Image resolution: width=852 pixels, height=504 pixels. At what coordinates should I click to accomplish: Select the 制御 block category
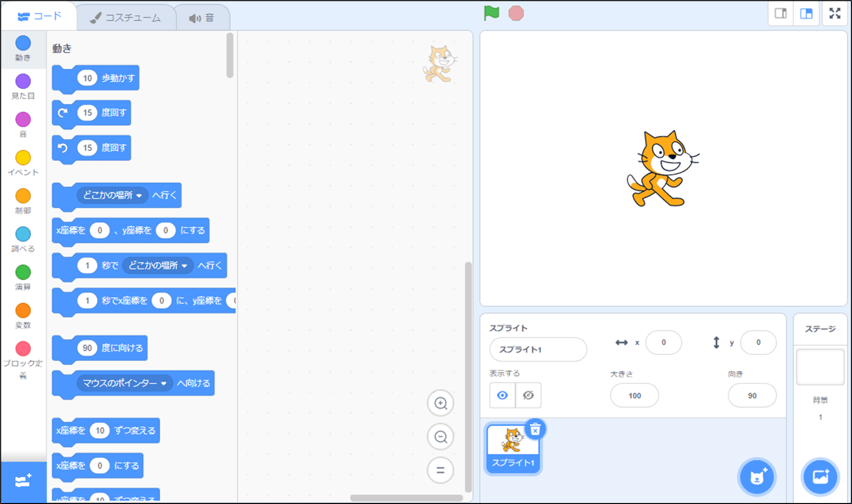point(23,201)
